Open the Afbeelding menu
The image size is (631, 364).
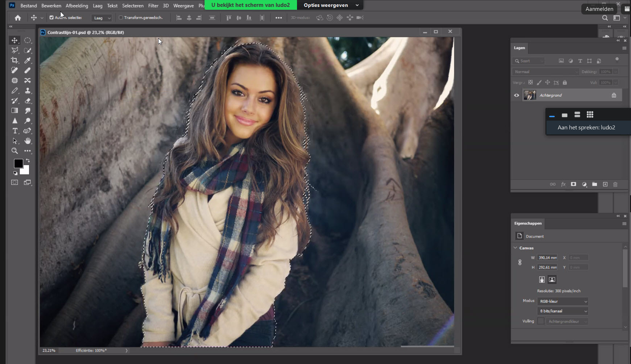[x=77, y=5]
